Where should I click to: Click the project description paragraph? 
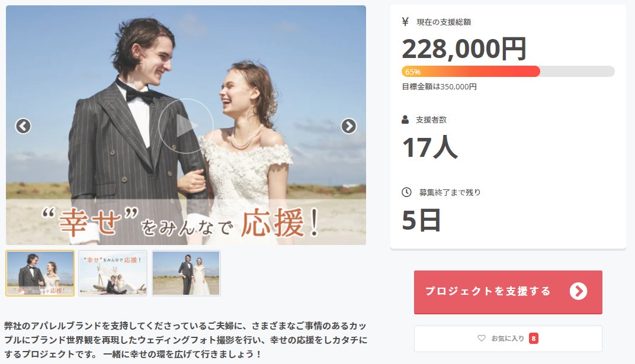(186, 340)
